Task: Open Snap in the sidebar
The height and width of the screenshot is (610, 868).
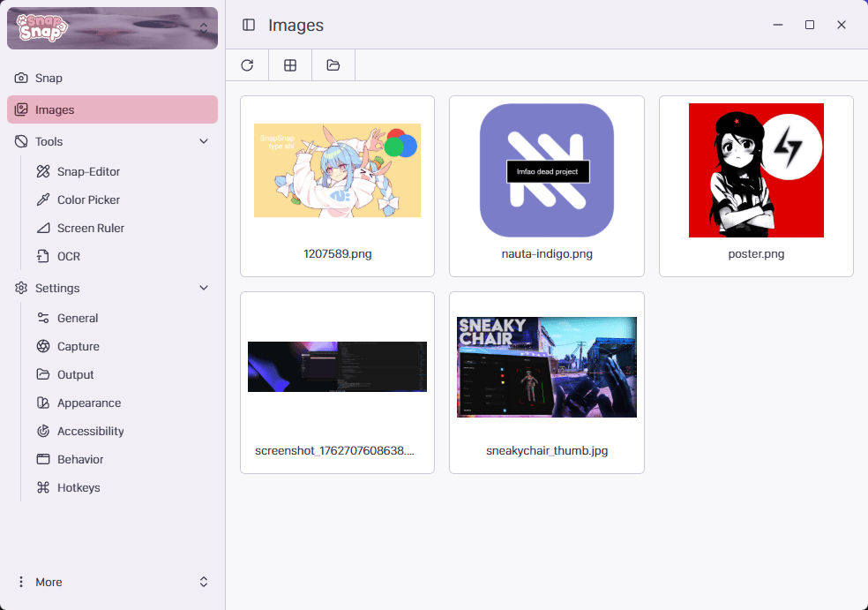Action: tap(49, 78)
